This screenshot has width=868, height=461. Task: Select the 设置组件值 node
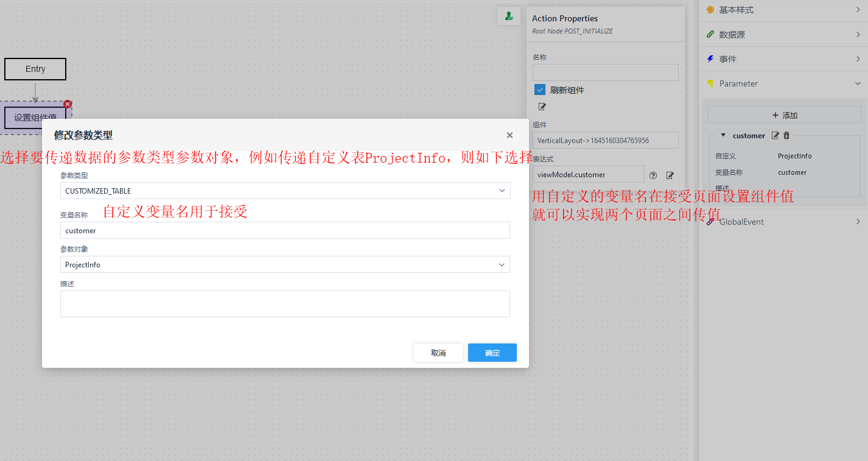click(35, 118)
